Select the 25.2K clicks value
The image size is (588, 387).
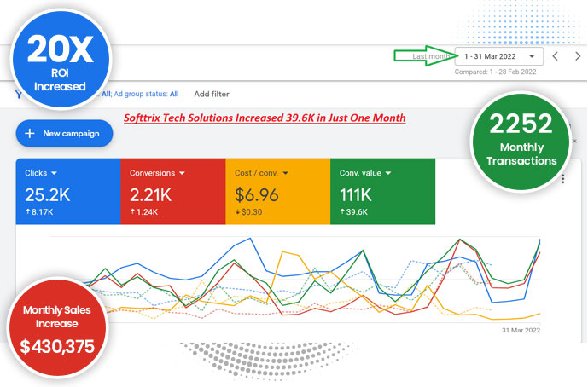click(x=48, y=195)
